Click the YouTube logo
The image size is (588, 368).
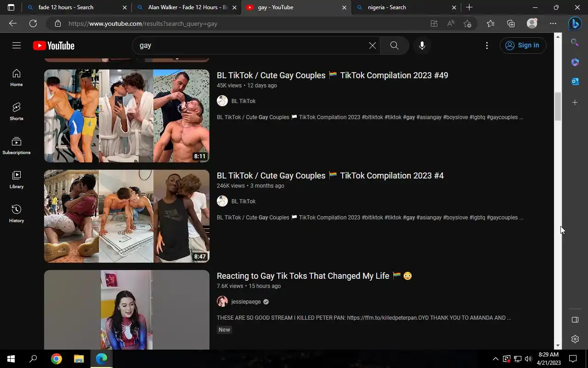[x=54, y=46]
